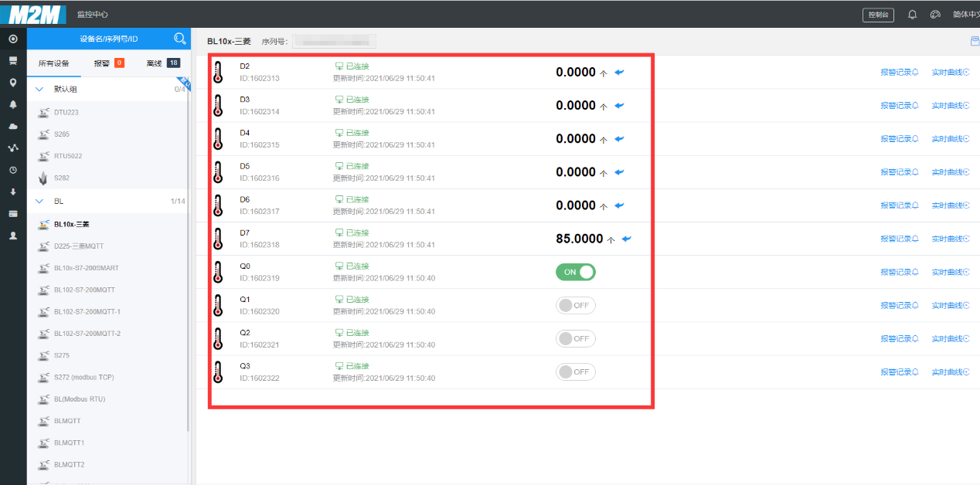Click the DTU223 device icon
Viewport: 980px width, 485px height.
tap(43, 112)
